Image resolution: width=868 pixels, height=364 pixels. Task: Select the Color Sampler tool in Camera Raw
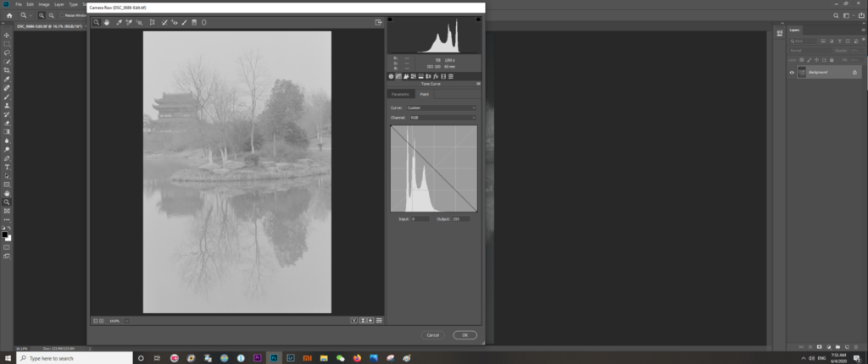129,22
